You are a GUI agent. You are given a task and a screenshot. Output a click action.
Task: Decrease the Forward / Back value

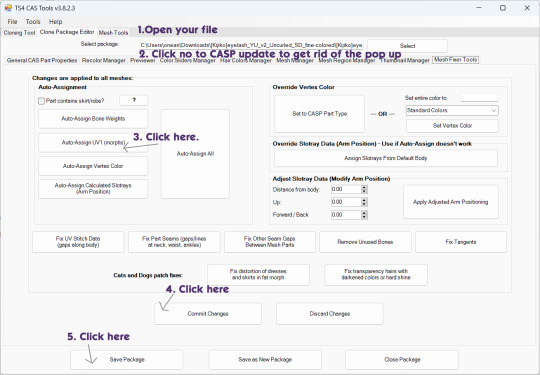(364, 217)
